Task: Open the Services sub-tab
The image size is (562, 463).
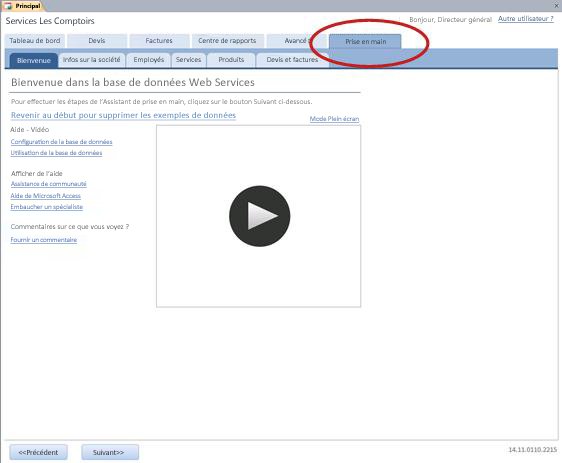Action: (189, 60)
